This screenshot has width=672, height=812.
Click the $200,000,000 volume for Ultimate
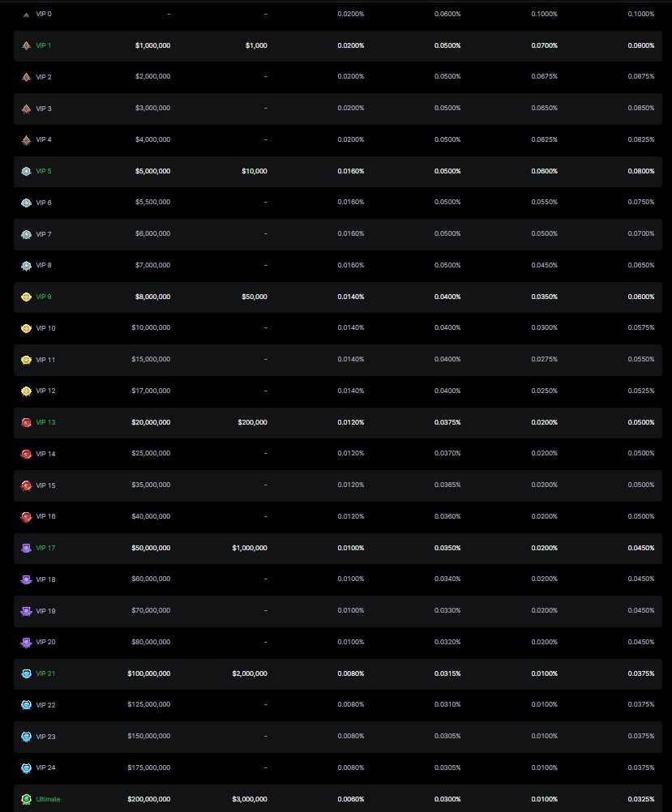point(149,799)
